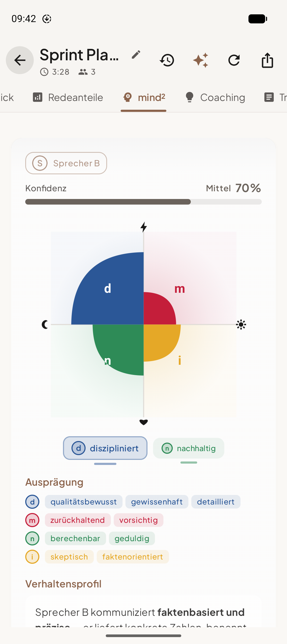287x644 pixels.
Task: Select the 'qualitätsbewusst' trait tag
Action: point(83,502)
